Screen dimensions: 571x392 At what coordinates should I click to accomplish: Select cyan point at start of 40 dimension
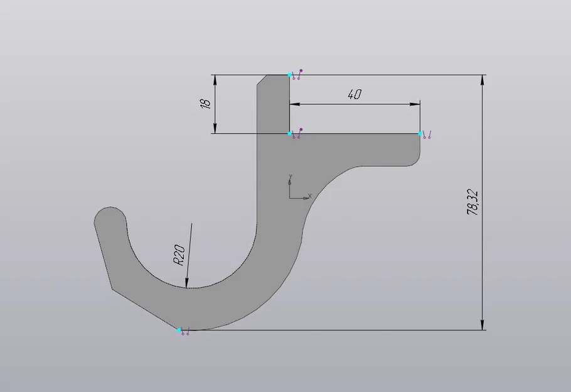tap(290, 134)
